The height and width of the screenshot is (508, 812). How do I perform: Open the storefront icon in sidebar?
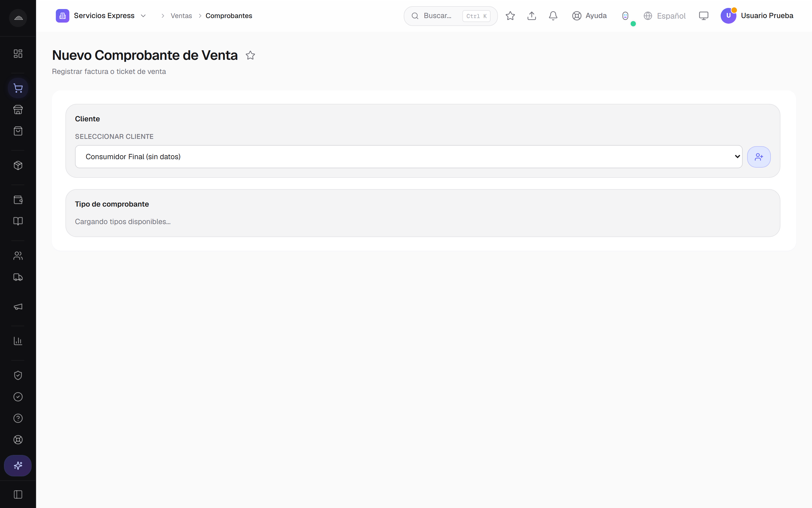pyautogui.click(x=18, y=110)
